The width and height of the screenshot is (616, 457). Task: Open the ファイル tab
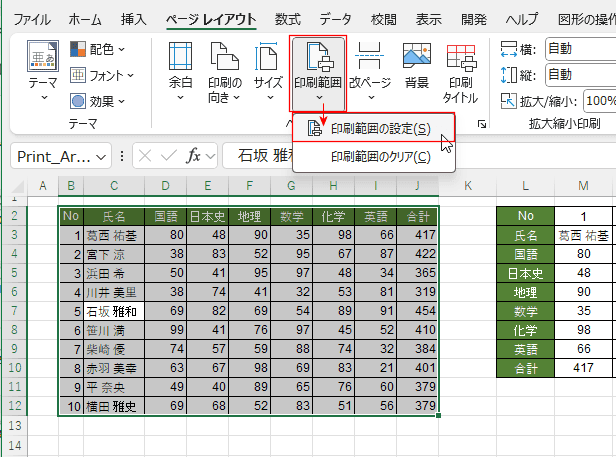(32, 19)
